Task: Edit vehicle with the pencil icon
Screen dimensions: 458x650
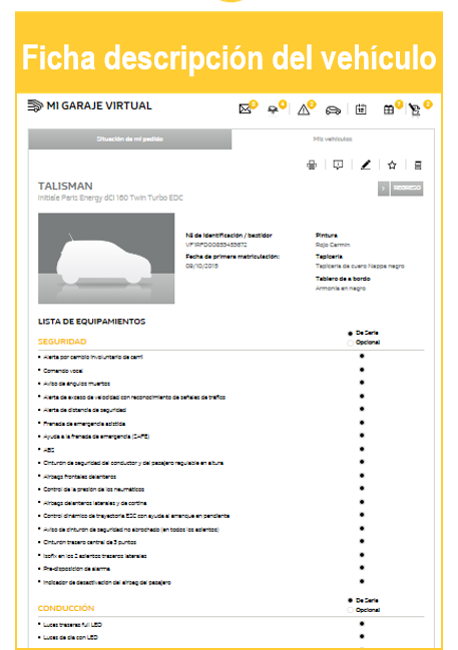Action: click(366, 165)
